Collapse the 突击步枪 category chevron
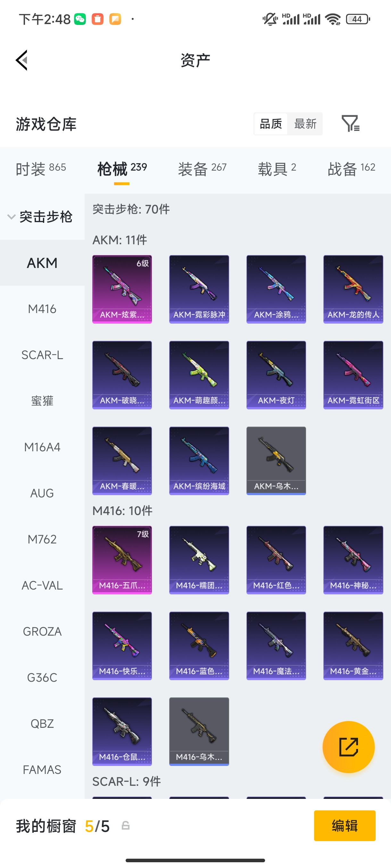Screen dimensions: 391x868 [x=12, y=217]
